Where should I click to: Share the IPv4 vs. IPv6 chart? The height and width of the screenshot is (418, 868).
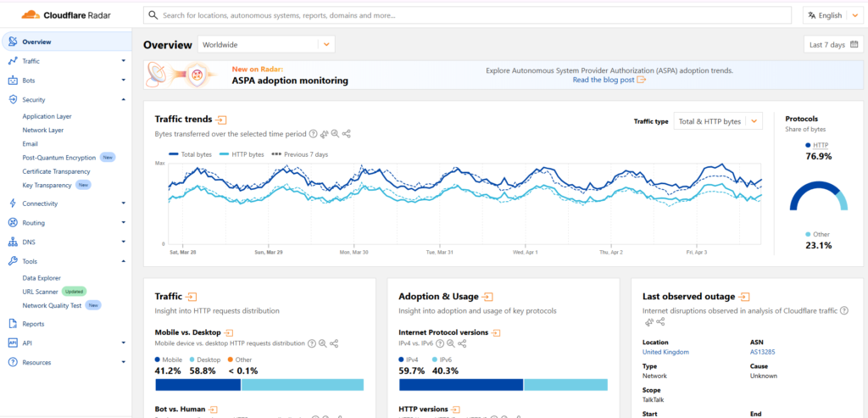tap(462, 344)
